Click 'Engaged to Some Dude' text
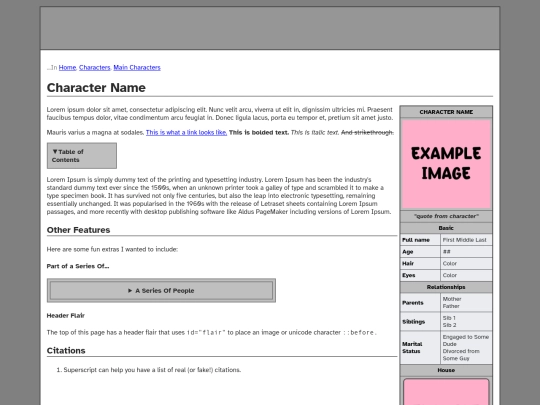The height and width of the screenshot is (405, 540). click(x=466, y=341)
